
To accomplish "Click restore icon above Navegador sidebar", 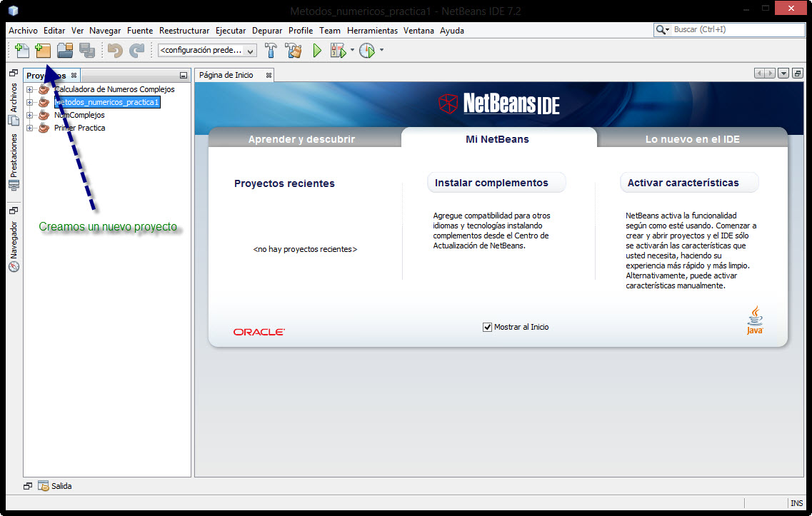I will pos(14,211).
